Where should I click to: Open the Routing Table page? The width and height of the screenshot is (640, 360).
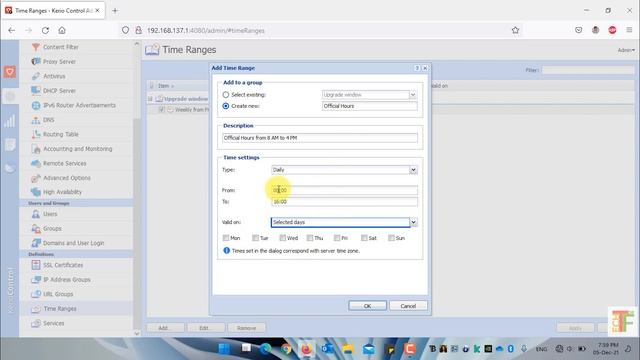(60, 134)
